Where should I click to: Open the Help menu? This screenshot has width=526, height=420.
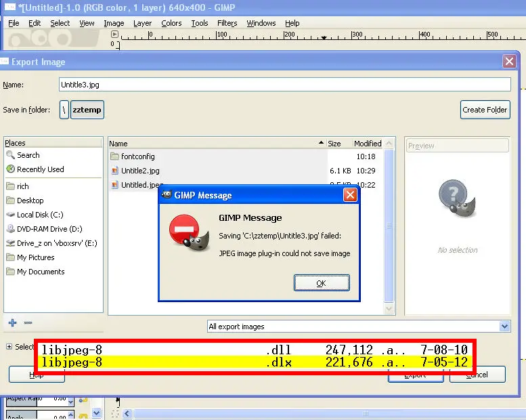[x=292, y=23]
